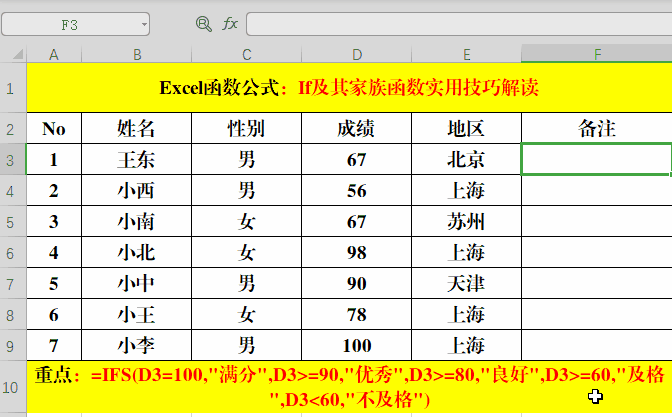
Task: Click the '性别' header cell
Action: click(x=246, y=129)
